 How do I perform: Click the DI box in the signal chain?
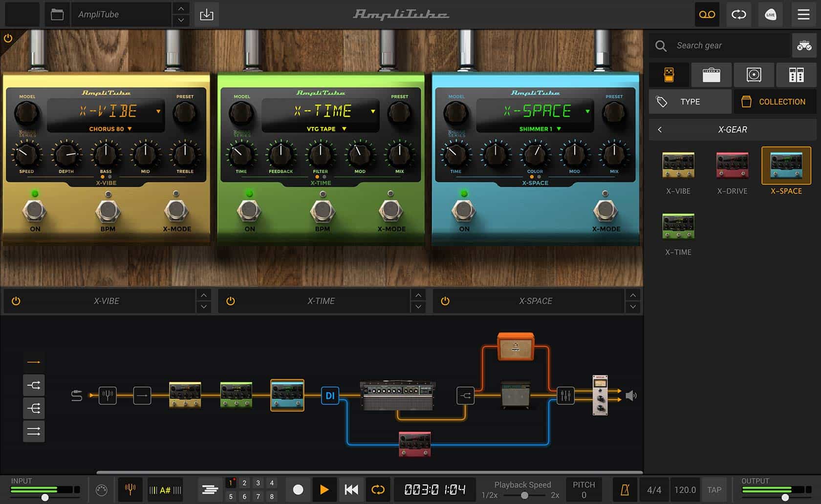[331, 397]
